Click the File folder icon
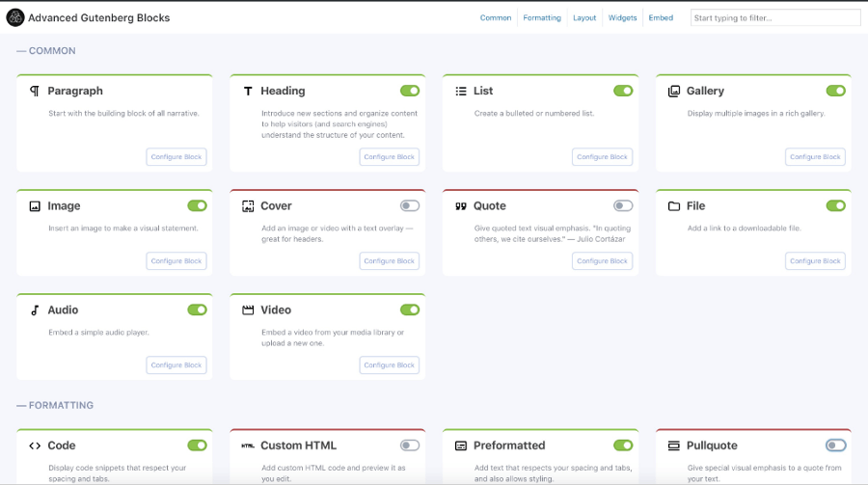The width and height of the screenshot is (868, 485). click(674, 206)
